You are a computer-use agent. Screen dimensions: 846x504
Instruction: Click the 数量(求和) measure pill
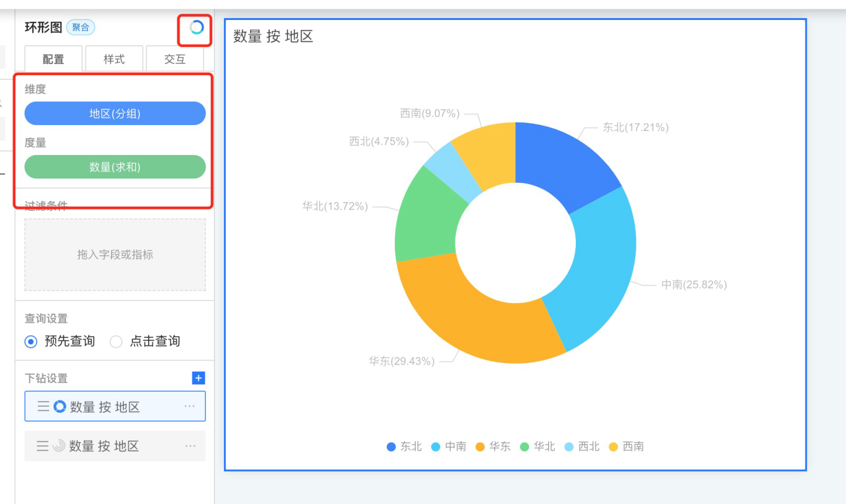coord(115,167)
